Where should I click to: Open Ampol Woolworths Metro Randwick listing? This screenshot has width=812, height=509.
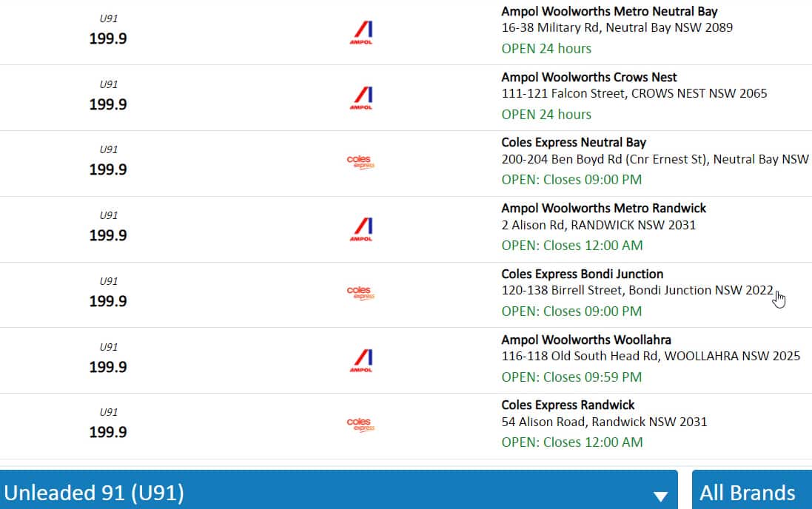coord(603,208)
